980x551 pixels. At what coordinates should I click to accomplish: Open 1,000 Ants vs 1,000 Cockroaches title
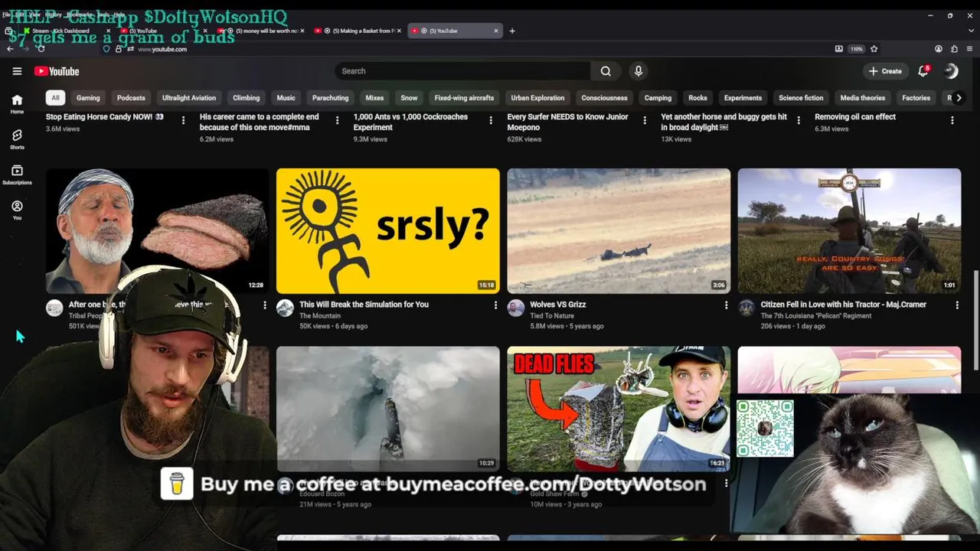pyautogui.click(x=410, y=122)
